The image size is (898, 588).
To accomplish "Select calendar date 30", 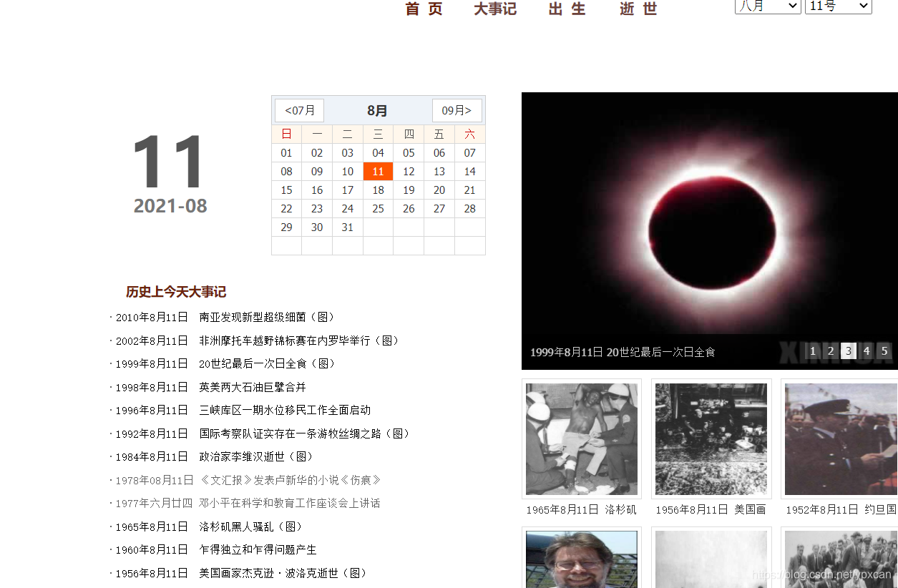I will tap(317, 227).
